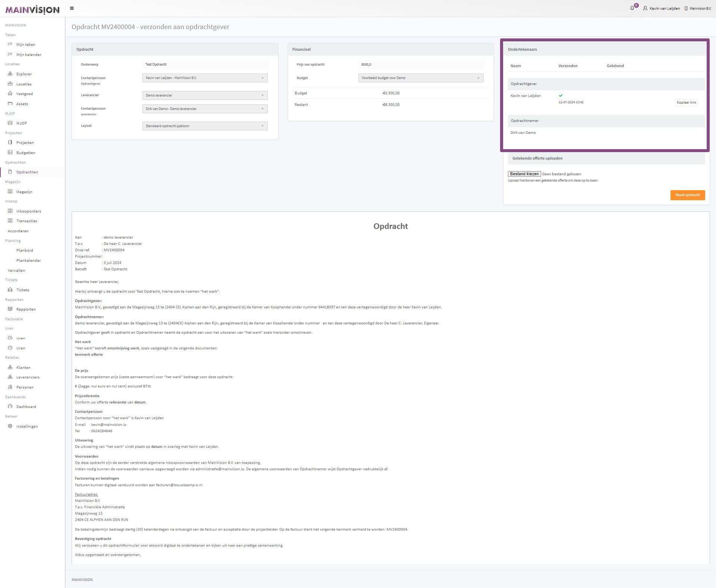Click the green sent checkmark
The height and width of the screenshot is (588, 716).
point(560,96)
